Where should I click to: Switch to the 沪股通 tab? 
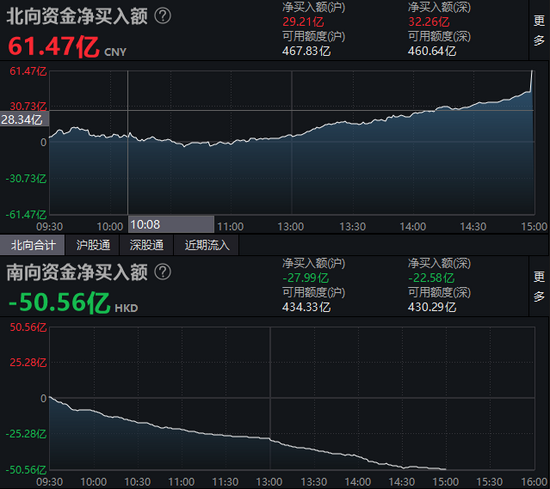coord(93,245)
